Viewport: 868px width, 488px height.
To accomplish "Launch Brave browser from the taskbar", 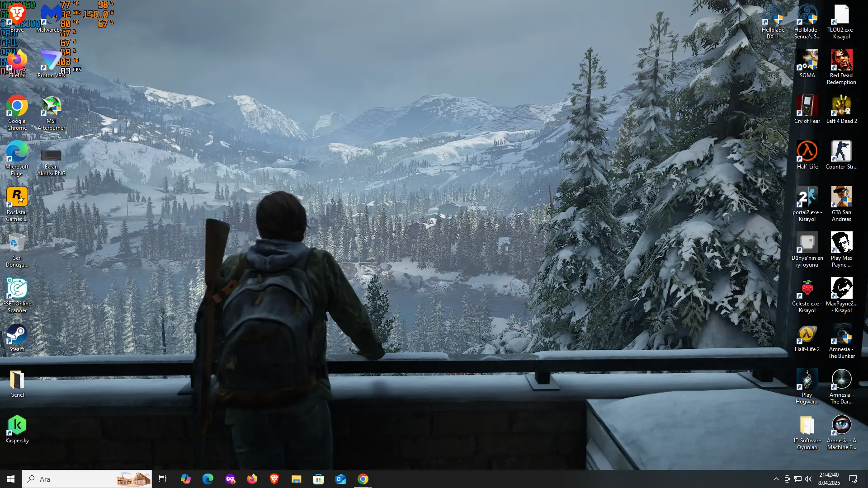I will 274,479.
